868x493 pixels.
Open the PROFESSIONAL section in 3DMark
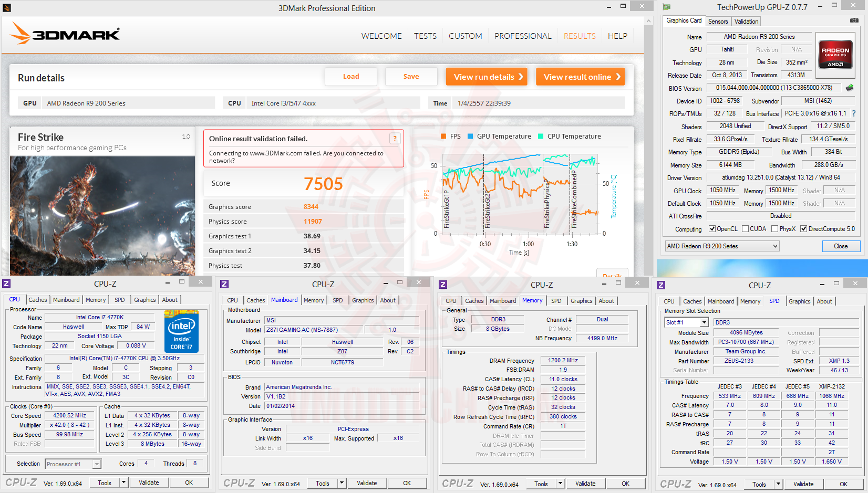tap(523, 36)
